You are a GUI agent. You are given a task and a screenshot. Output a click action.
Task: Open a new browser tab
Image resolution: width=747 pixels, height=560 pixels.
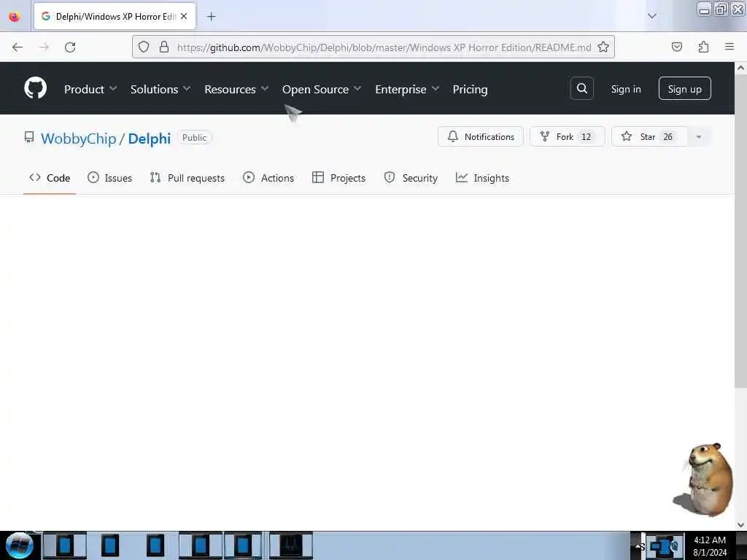pos(211,17)
